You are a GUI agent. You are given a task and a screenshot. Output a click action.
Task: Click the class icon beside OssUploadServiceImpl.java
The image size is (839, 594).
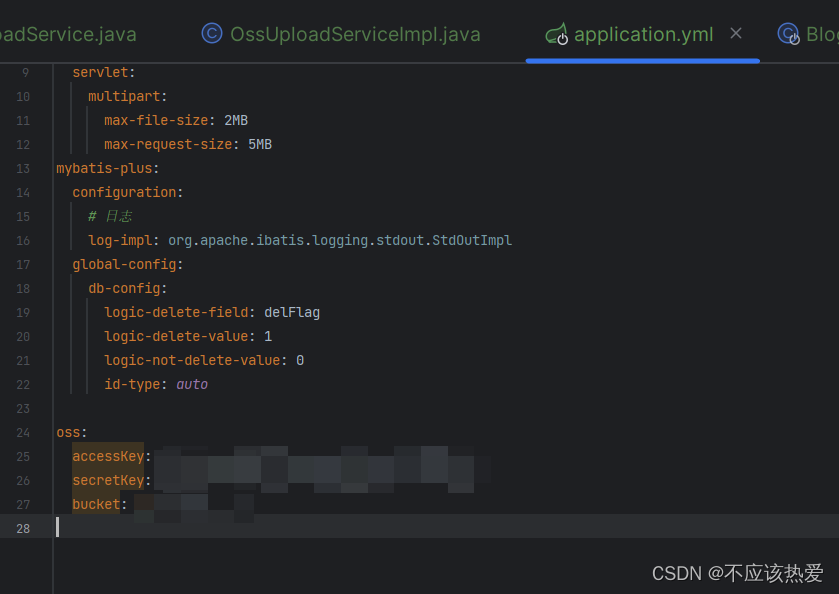pyautogui.click(x=211, y=33)
